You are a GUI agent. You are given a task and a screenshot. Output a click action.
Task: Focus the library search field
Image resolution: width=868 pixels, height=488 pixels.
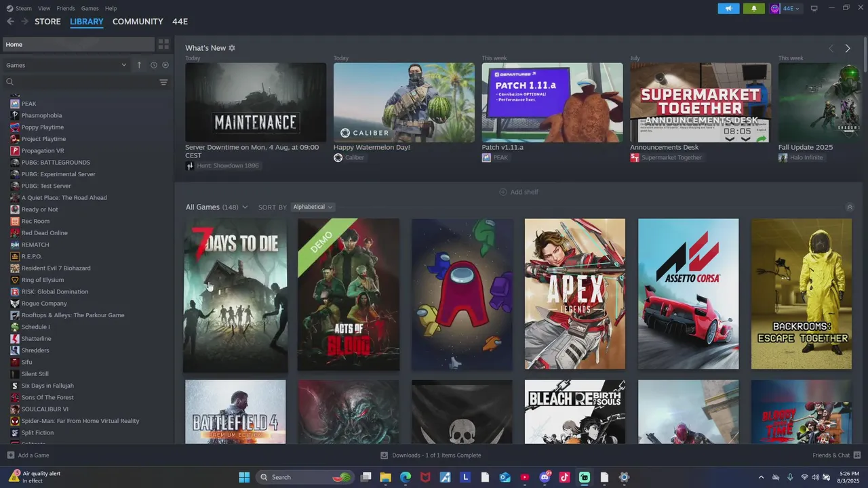[x=85, y=82]
